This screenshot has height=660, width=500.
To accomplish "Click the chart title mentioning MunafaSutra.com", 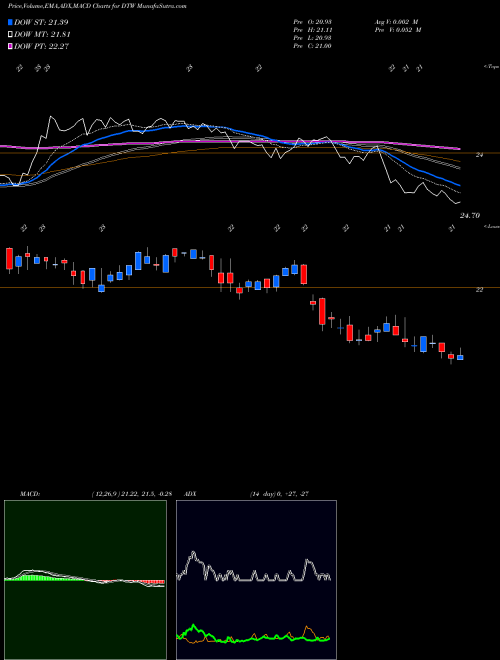I will pyautogui.click(x=97, y=6).
